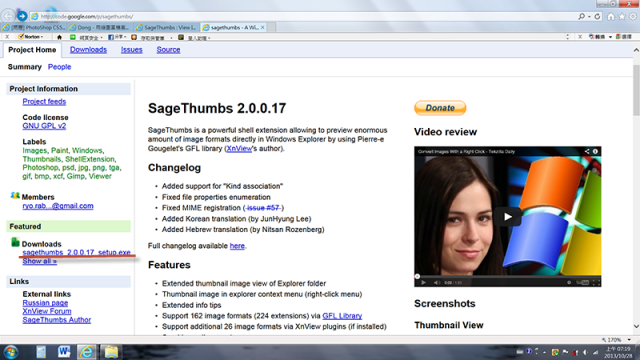Open Internet Explorer in the taskbar
This screenshot has width=640, height=360.
pyautogui.click(x=86, y=352)
